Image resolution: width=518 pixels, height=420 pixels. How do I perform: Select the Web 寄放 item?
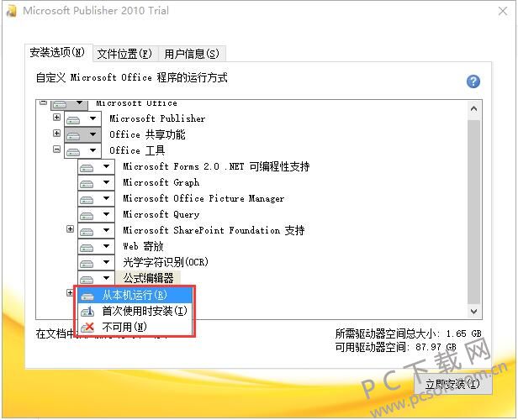(143, 246)
